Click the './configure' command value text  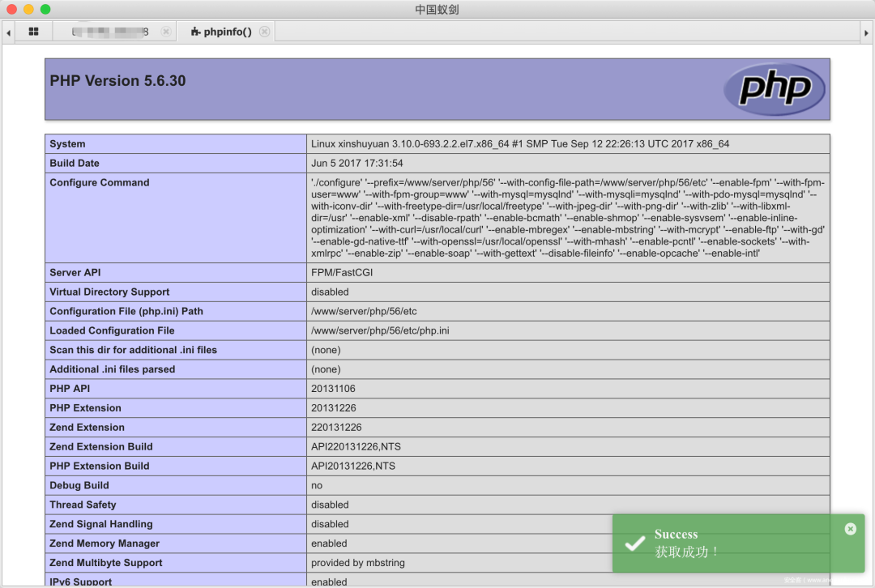point(567,218)
